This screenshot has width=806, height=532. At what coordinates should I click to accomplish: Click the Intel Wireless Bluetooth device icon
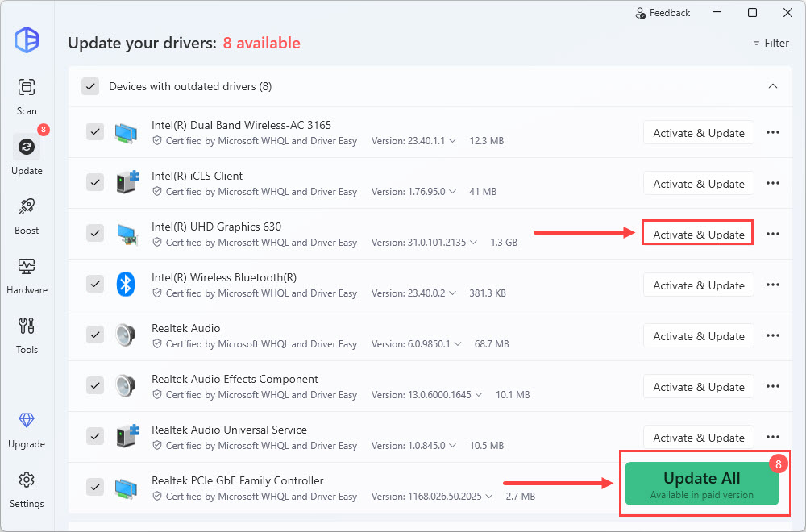[125, 285]
